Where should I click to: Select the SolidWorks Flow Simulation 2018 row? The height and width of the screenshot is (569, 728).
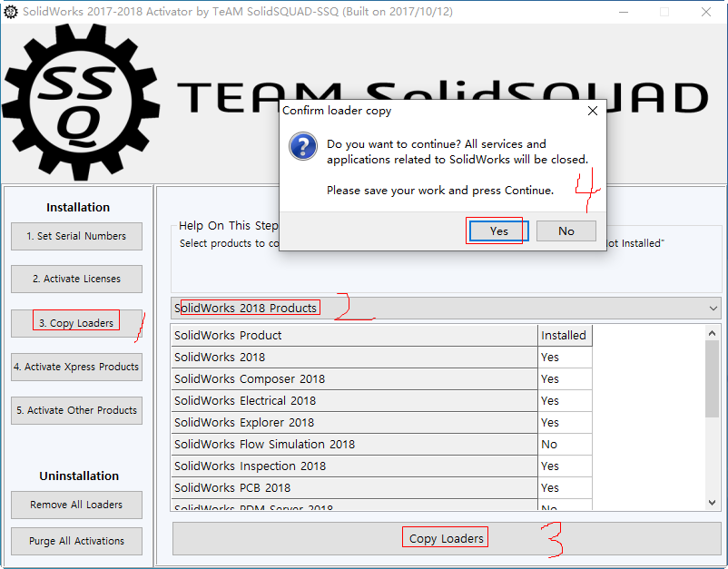coord(381,445)
